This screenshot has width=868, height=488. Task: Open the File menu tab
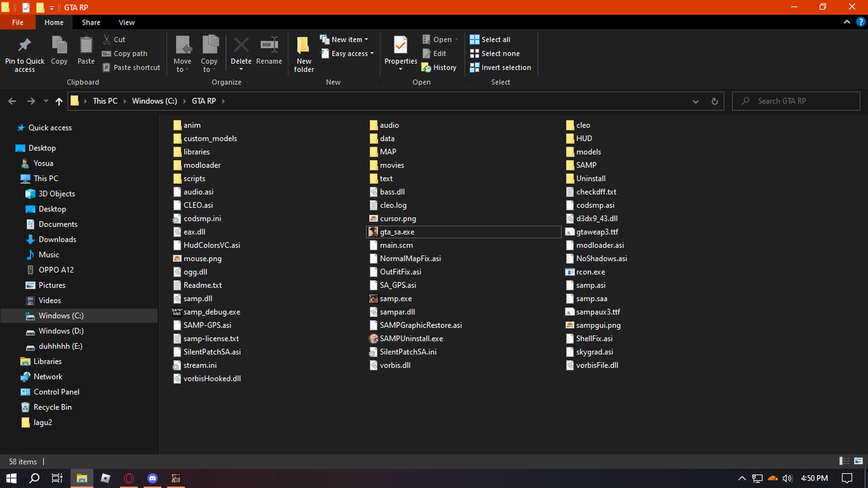18,22
